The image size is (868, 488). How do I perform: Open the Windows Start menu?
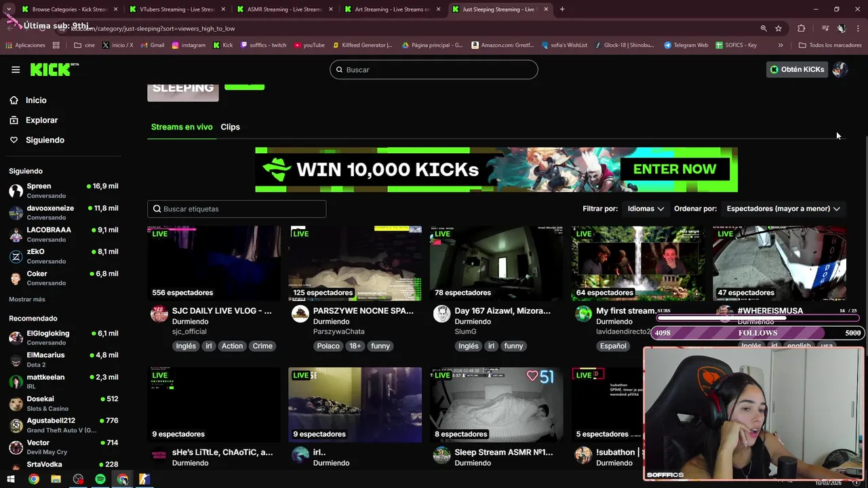tap(11, 479)
